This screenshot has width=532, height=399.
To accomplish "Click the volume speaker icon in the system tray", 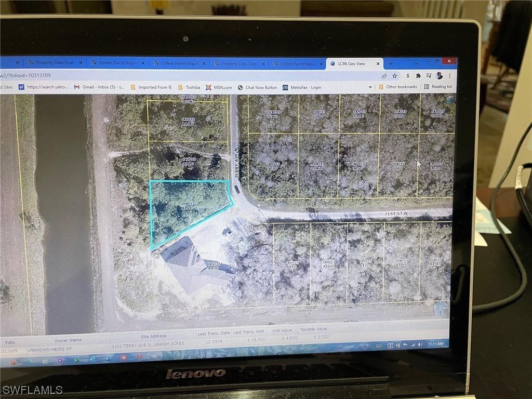I will coord(420,344).
